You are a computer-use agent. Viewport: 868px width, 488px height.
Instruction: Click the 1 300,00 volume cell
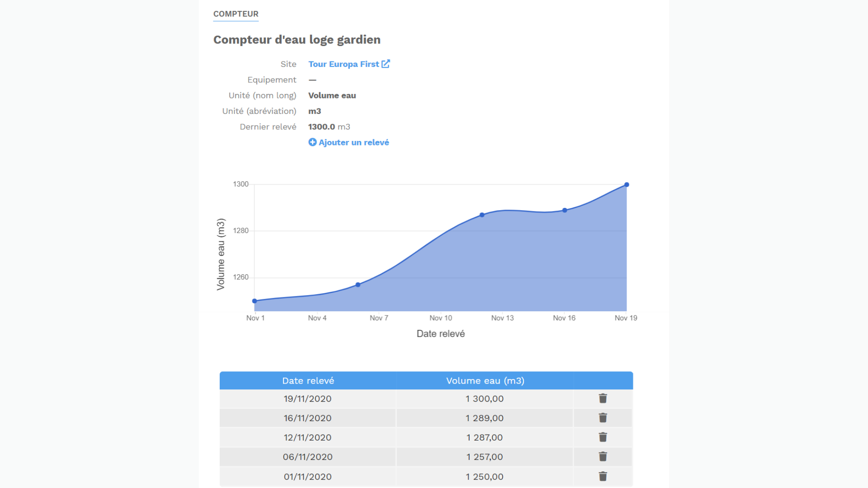coord(485,399)
